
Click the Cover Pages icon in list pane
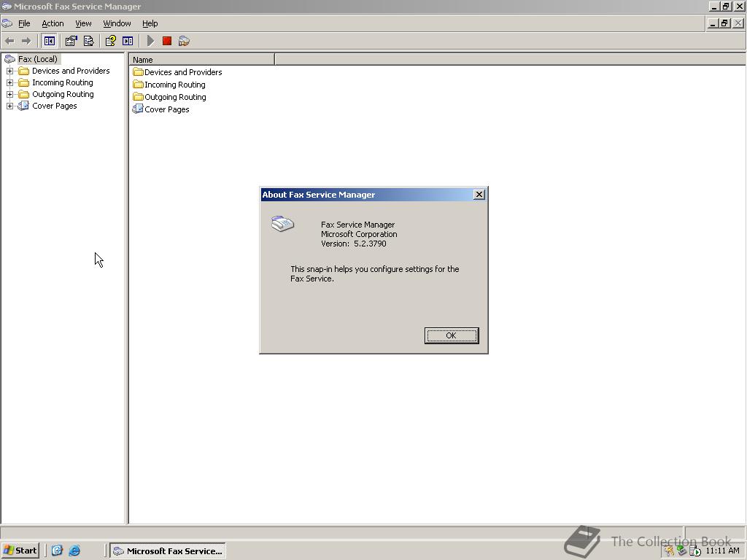pyautogui.click(x=138, y=109)
